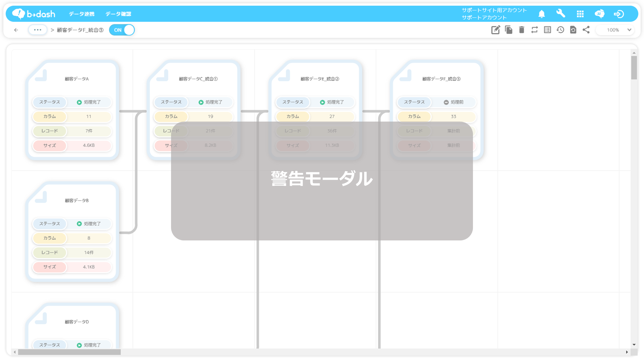Screen dimensions: 644x362
Task: Click カラム value 19 in 顧客データC_統合①
Action: [x=210, y=116]
